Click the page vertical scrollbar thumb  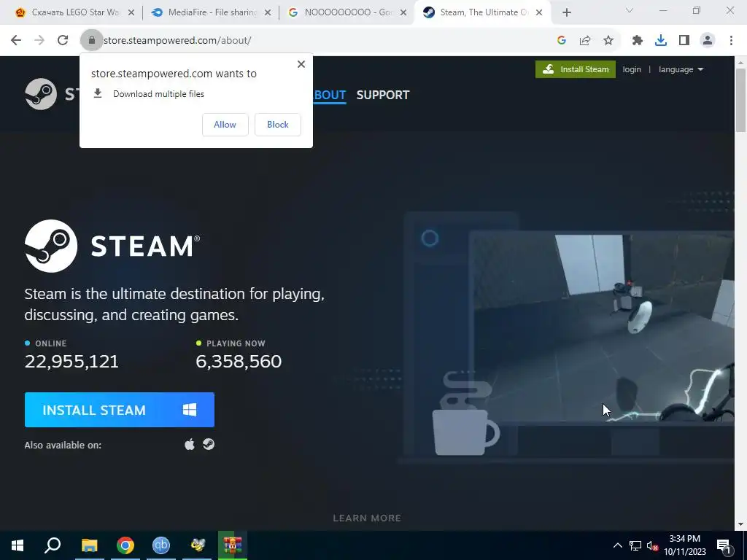(741, 100)
